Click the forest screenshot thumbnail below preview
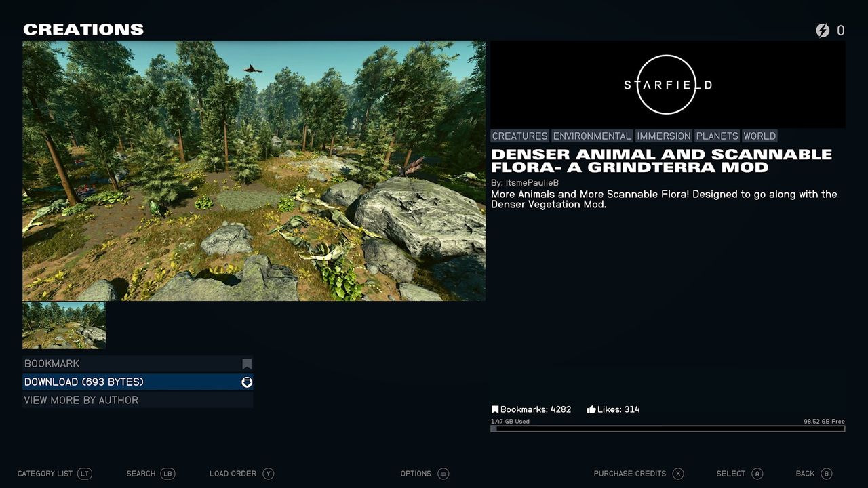 pyautogui.click(x=64, y=325)
